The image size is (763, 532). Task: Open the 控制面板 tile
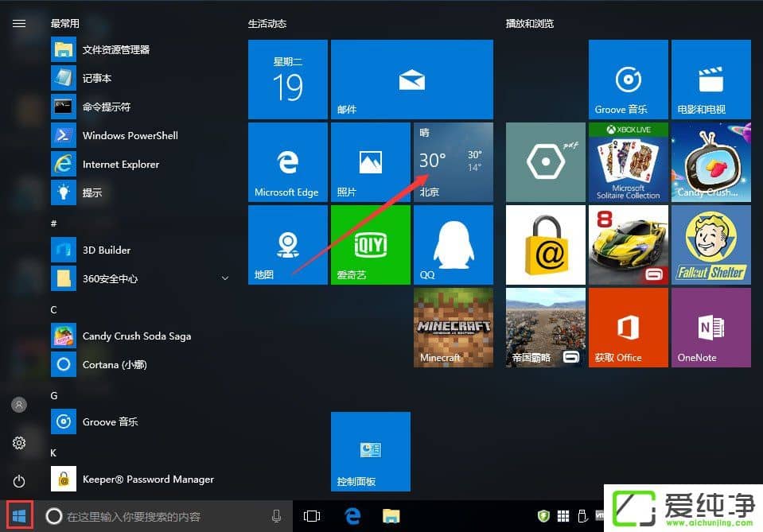370,451
